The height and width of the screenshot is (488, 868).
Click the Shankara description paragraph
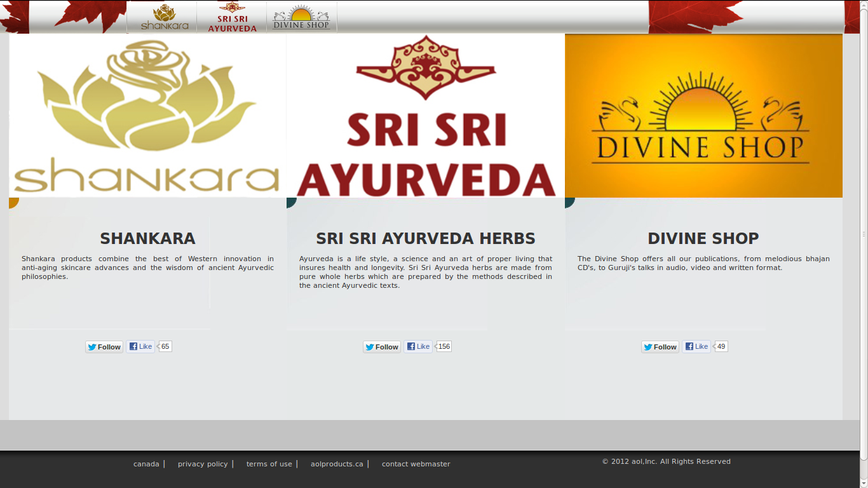click(x=147, y=268)
